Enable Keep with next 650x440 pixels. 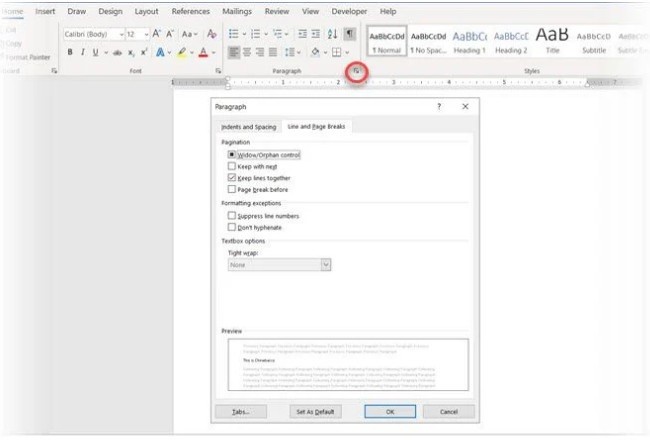(232, 166)
